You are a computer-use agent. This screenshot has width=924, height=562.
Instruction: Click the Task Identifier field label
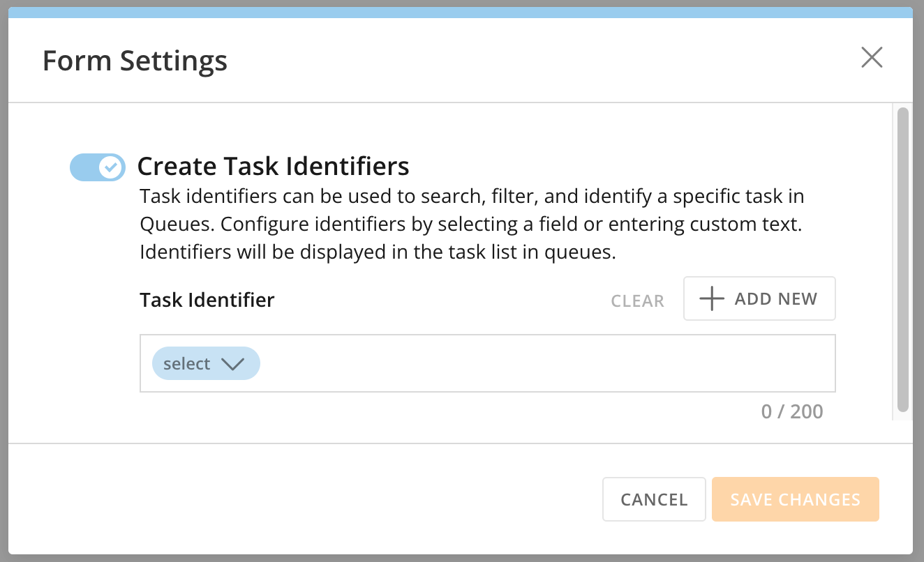tap(207, 300)
